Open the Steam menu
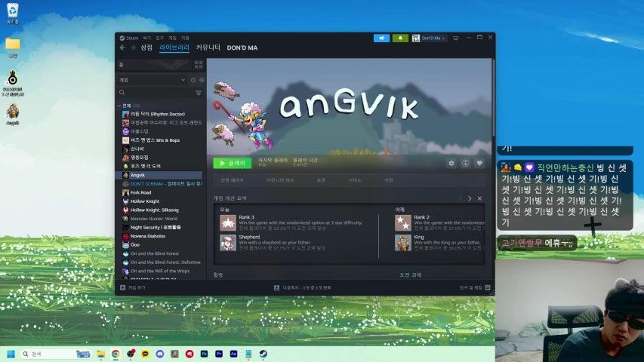 [x=129, y=38]
